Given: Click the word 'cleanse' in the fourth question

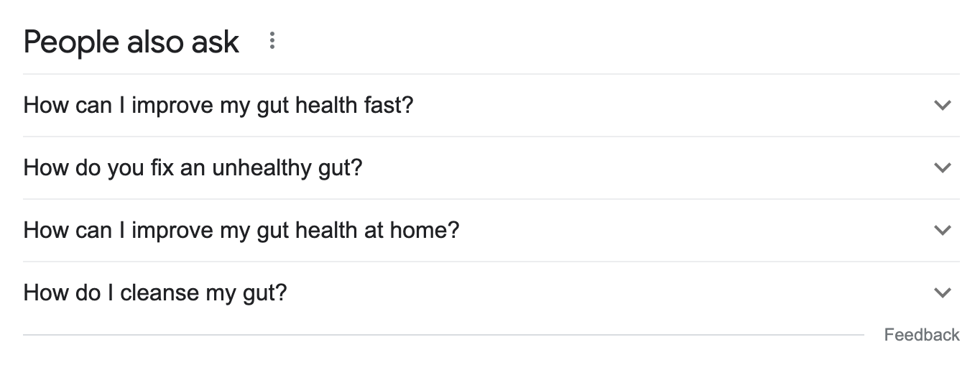Looking at the screenshot, I should tap(160, 293).
